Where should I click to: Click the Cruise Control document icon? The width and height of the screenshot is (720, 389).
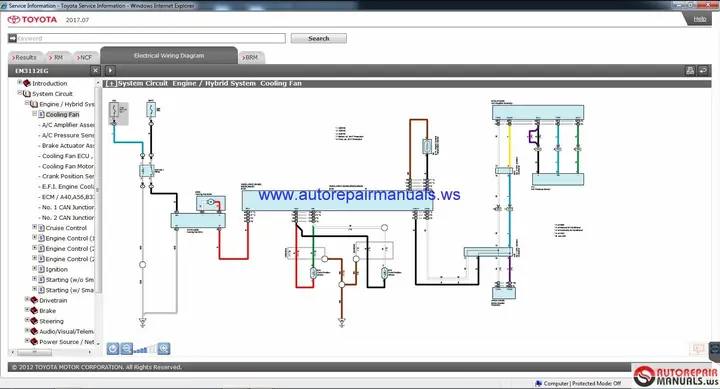[x=41, y=228]
